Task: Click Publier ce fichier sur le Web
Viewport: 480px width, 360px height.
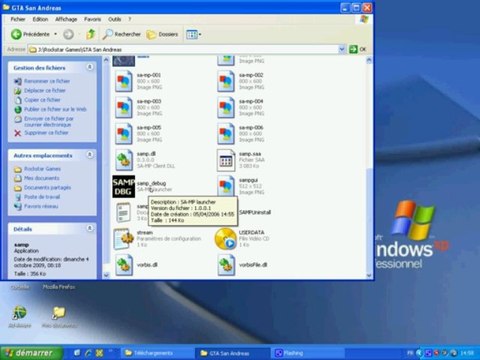Action: pos(55,109)
